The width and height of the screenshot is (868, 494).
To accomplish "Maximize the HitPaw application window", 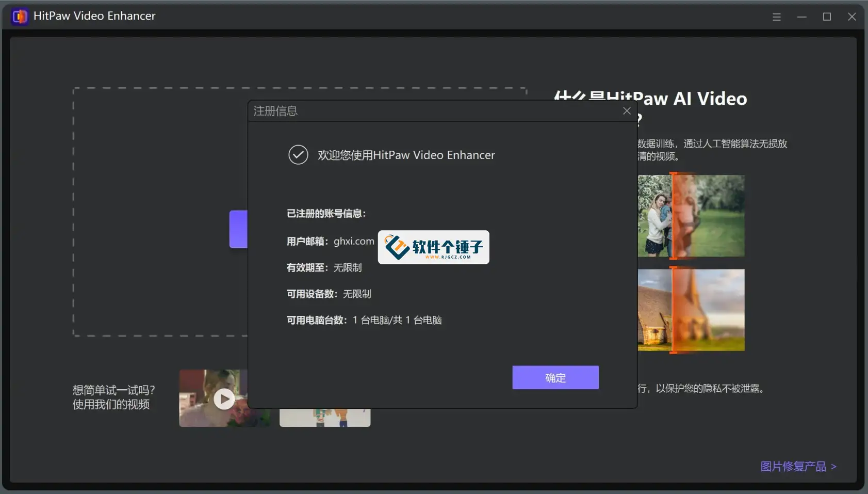I will (x=827, y=17).
